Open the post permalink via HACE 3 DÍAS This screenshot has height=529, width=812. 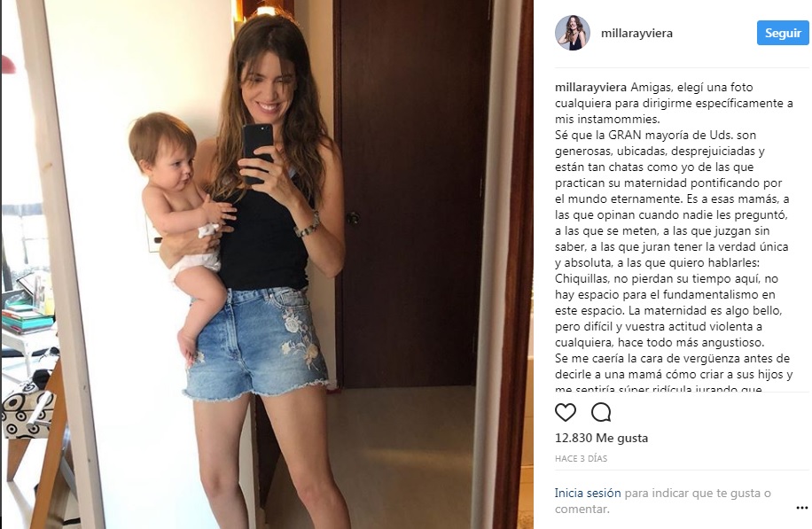coord(581,459)
